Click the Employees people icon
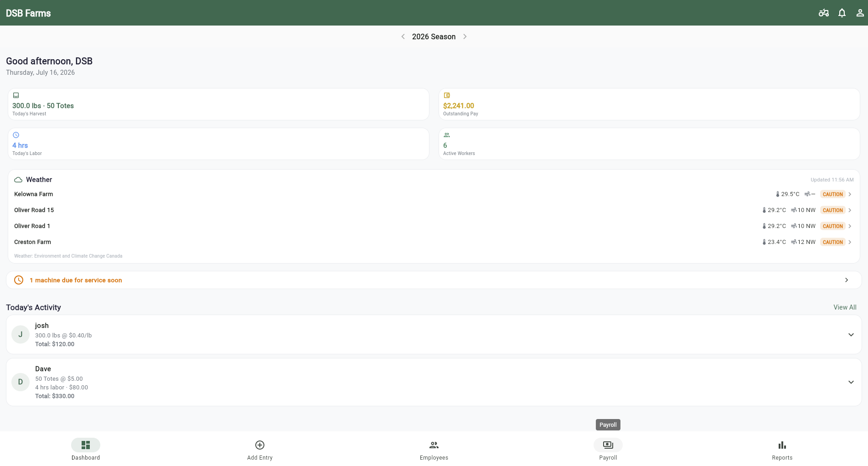 (434, 445)
